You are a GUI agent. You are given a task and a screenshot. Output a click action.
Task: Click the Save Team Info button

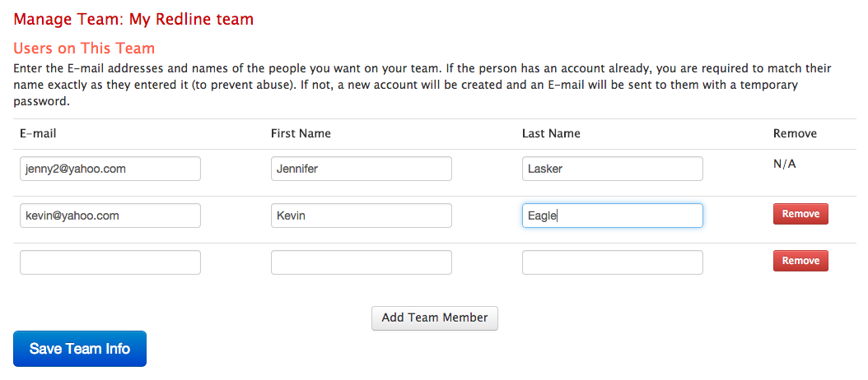point(80,349)
